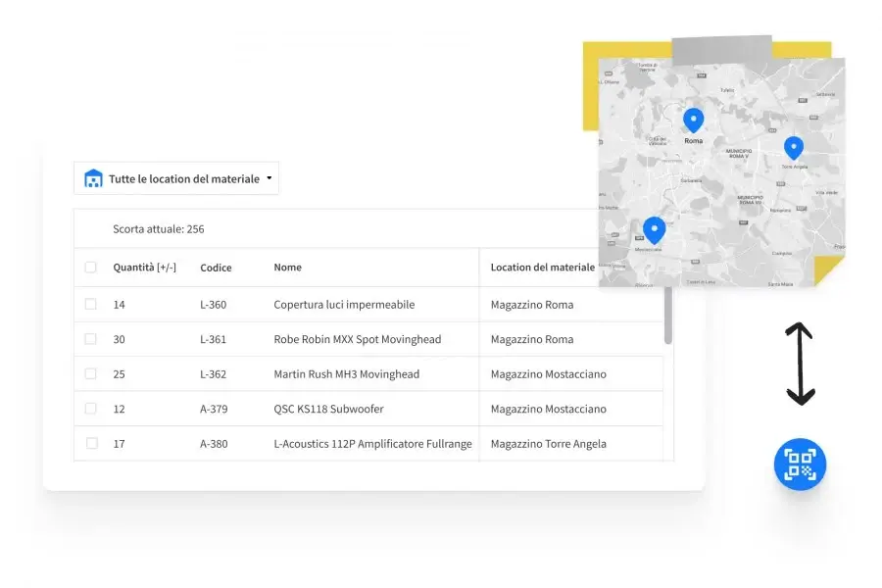Check the box for L-361 row
The width and height of the screenshot is (882, 588).
[90, 339]
